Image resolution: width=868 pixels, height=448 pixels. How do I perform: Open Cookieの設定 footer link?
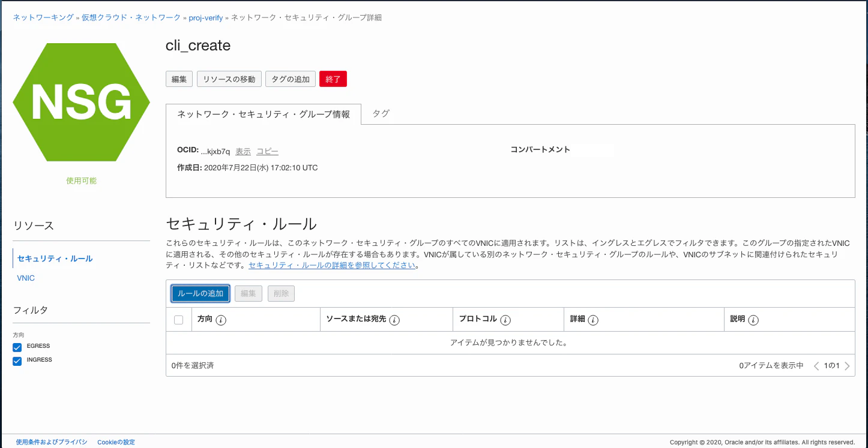(x=116, y=442)
